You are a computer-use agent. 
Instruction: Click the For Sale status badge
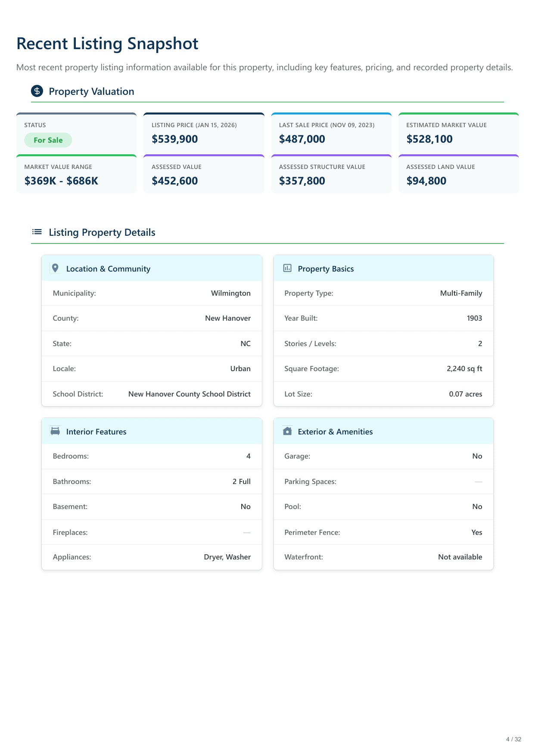tap(48, 140)
